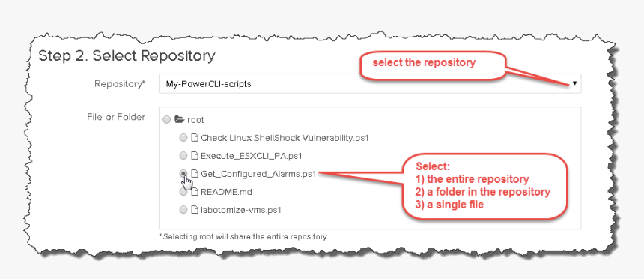Select the radio button for Check Linux ShellShock Vulnerability.ps1

(x=183, y=138)
